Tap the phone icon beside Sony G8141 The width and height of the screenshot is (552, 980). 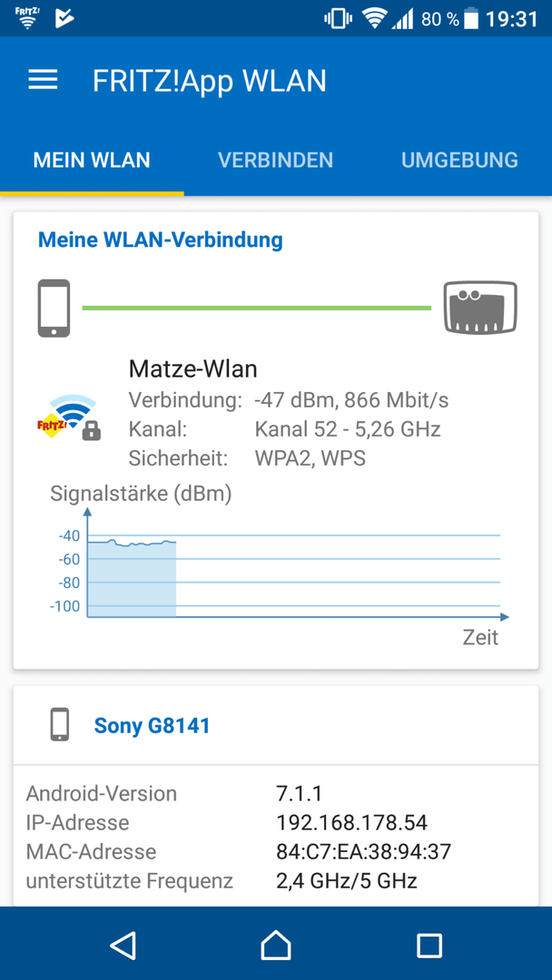pos(60,725)
